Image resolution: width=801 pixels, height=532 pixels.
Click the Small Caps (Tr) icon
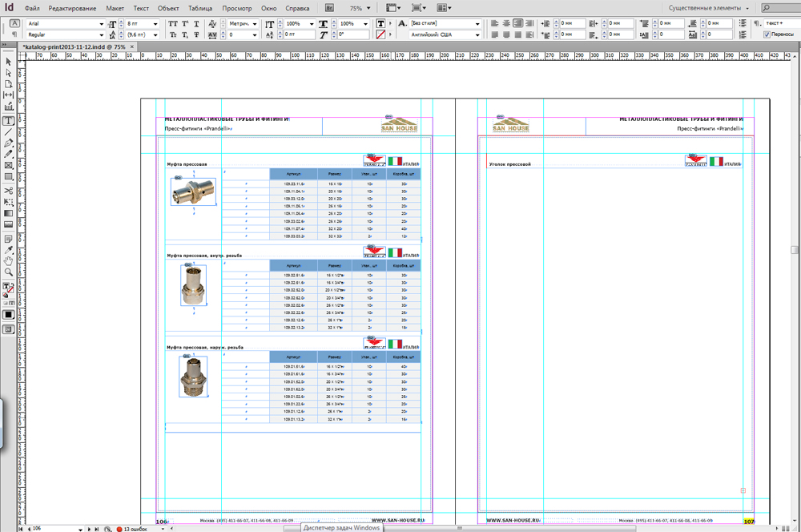[173, 34]
